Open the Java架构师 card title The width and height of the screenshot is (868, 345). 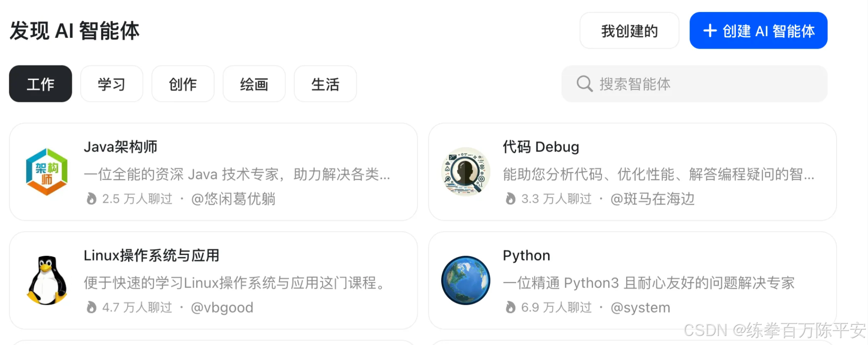120,147
